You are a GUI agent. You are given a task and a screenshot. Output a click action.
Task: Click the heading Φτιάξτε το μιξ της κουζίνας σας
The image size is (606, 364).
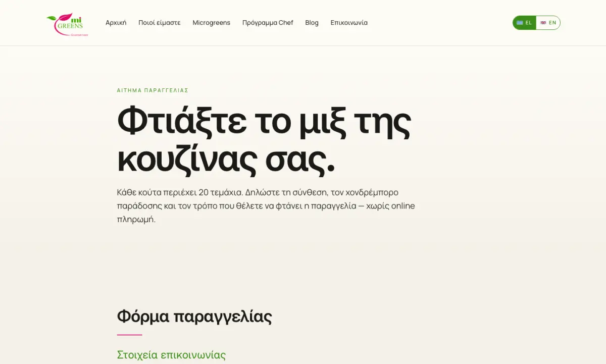pyautogui.click(x=264, y=141)
